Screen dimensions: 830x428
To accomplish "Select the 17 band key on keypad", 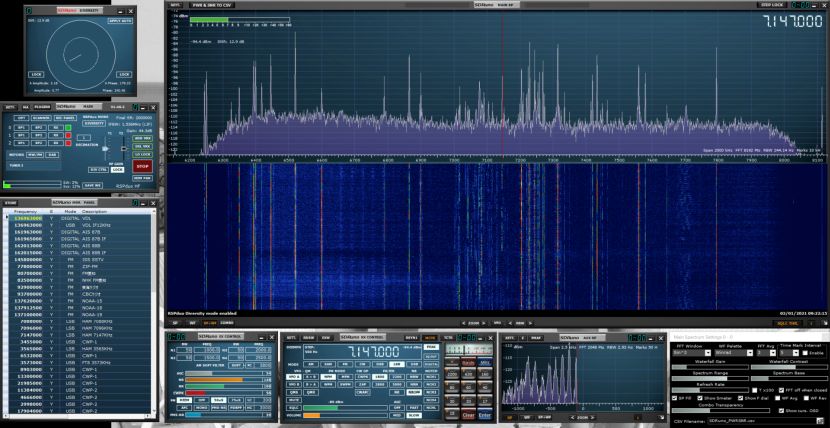I will (x=485, y=400).
